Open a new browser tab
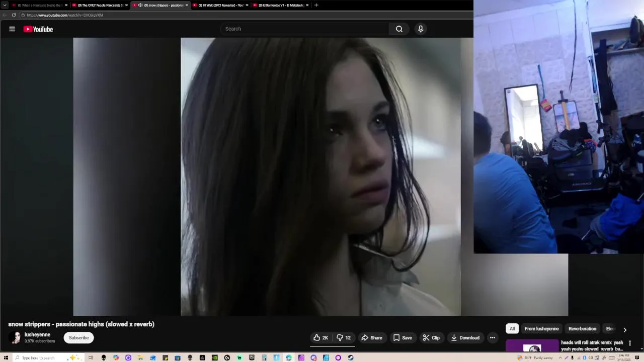Screen dimensions: 644x362 316,5
